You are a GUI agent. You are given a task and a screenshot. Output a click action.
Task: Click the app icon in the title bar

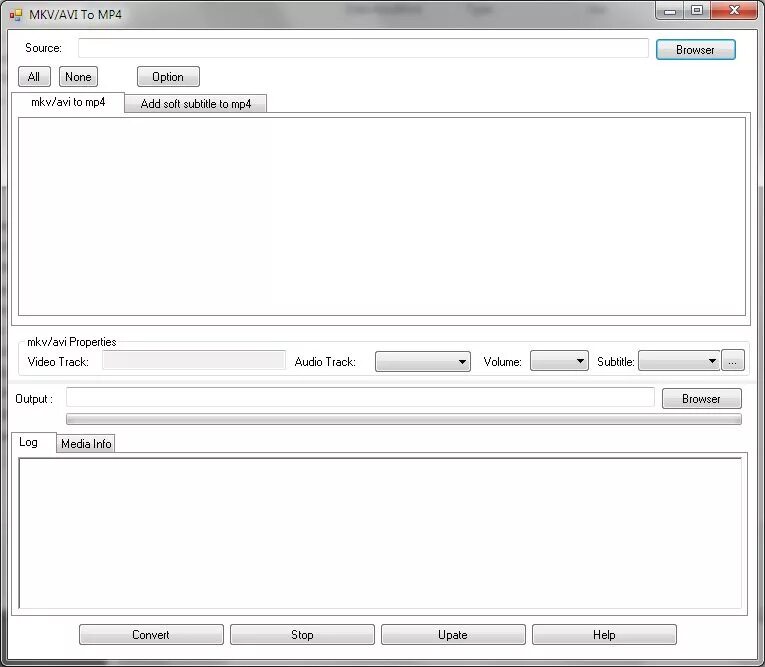[x=16, y=15]
